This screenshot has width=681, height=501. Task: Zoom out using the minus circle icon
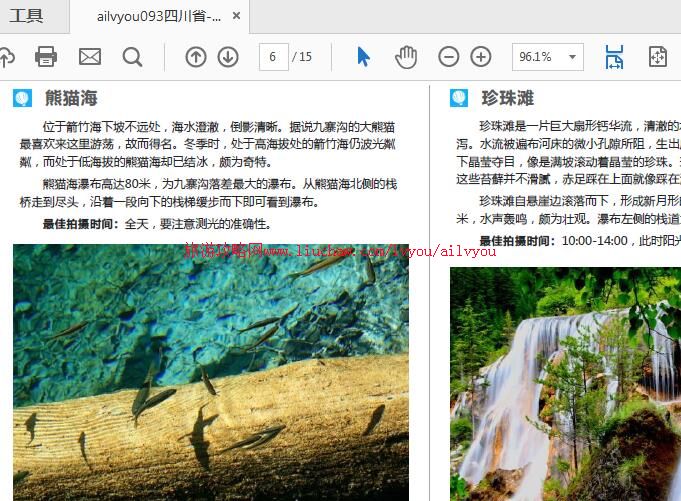pos(449,57)
